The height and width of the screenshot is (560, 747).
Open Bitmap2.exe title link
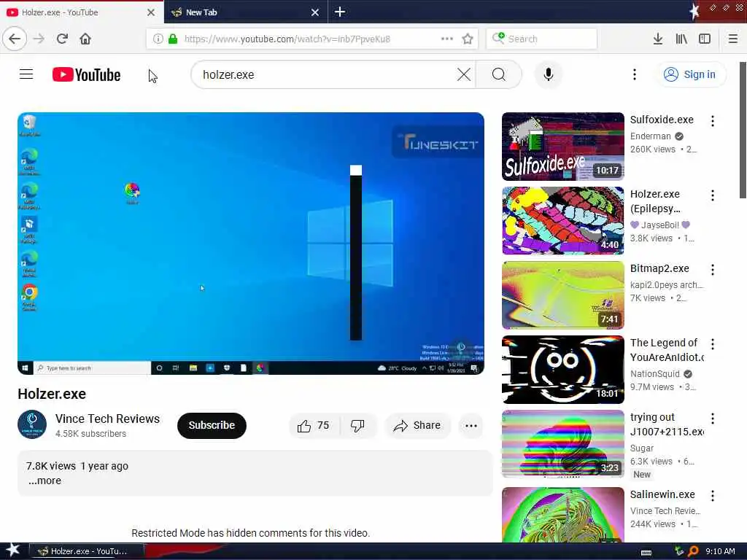[x=659, y=268]
